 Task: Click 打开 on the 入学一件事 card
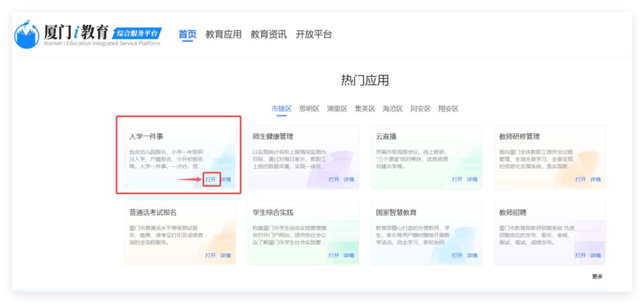point(211,179)
